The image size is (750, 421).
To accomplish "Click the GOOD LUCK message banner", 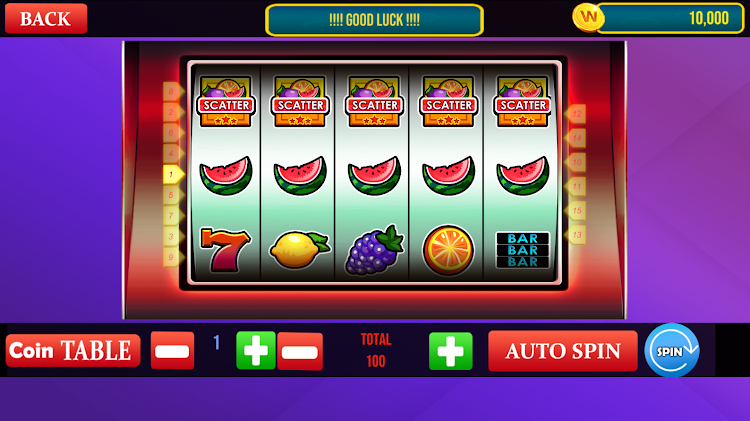I will [375, 20].
